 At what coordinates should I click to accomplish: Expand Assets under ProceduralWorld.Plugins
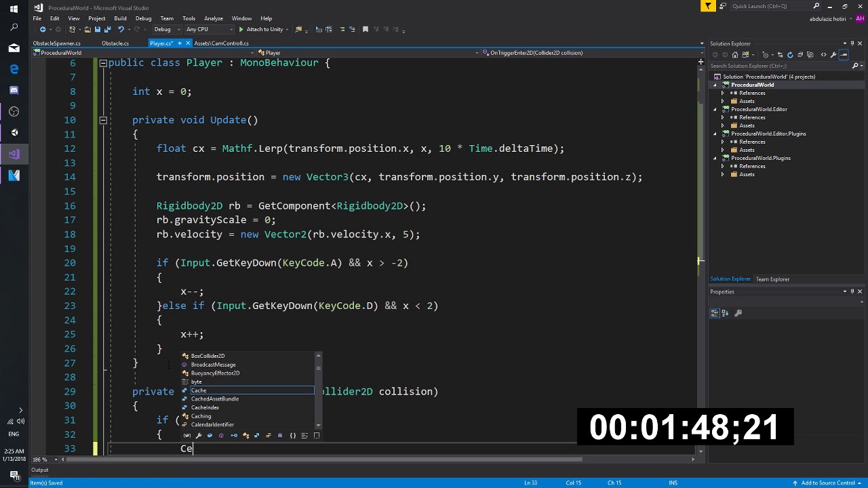coord(723,174)
